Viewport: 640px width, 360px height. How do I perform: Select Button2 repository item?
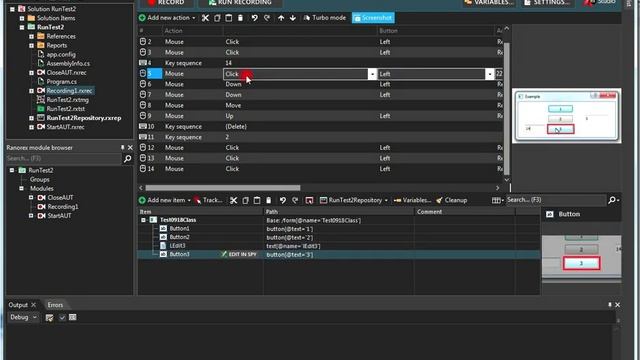(x=179, y=237)
